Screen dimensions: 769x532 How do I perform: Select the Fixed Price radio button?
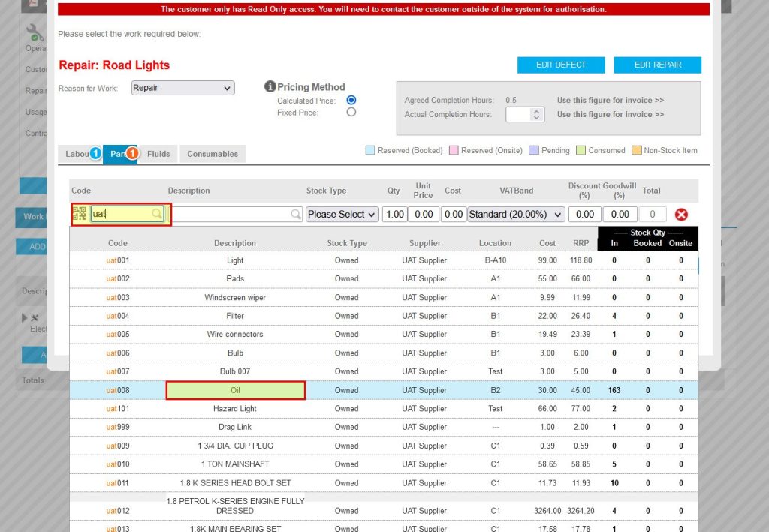[x=352, y=113]
